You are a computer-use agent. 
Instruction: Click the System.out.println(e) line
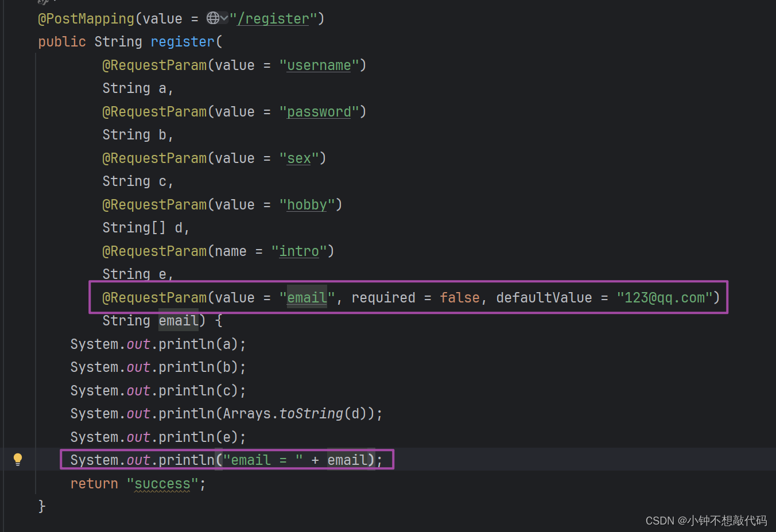pos(158,437)
